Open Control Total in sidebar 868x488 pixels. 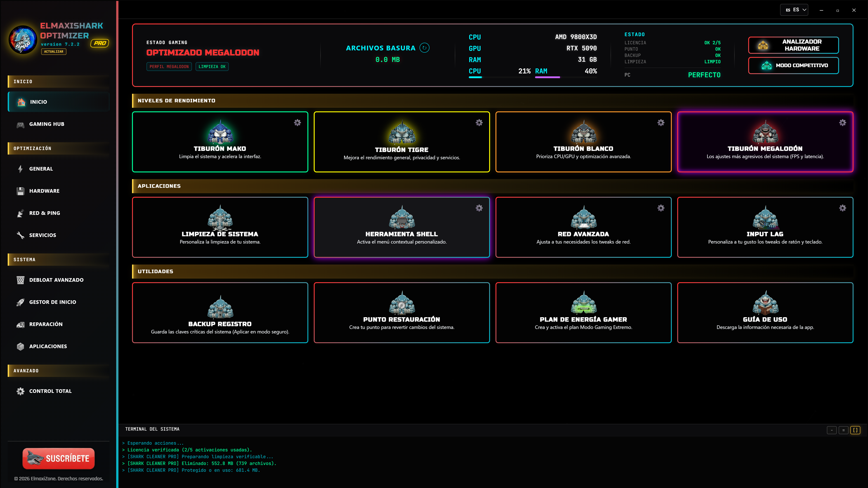coord(59,391)
